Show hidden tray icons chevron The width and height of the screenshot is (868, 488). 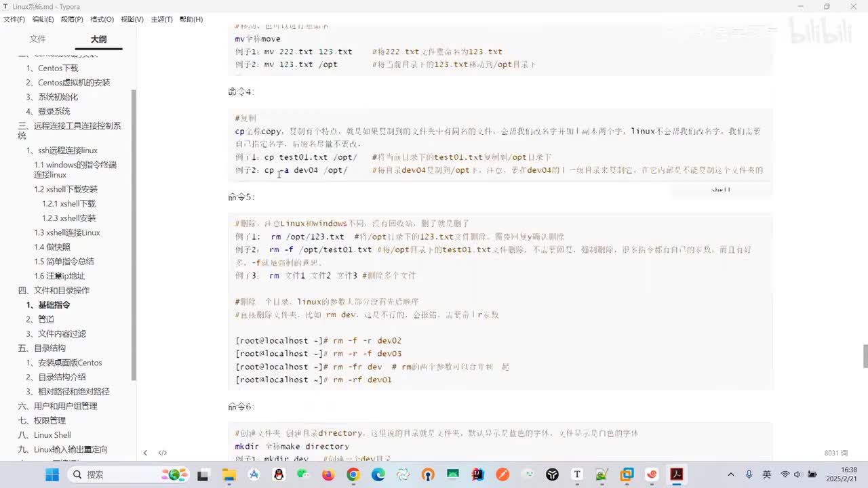(x=730, y=474)
